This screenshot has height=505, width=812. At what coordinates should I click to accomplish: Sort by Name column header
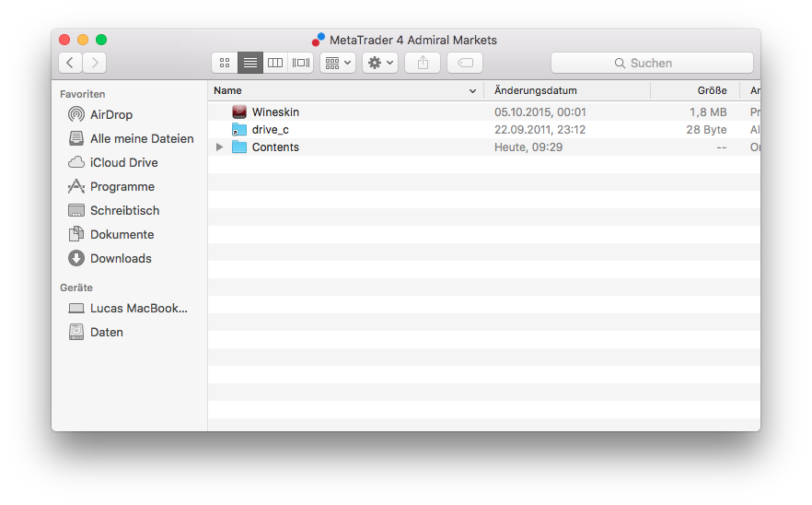228,90
